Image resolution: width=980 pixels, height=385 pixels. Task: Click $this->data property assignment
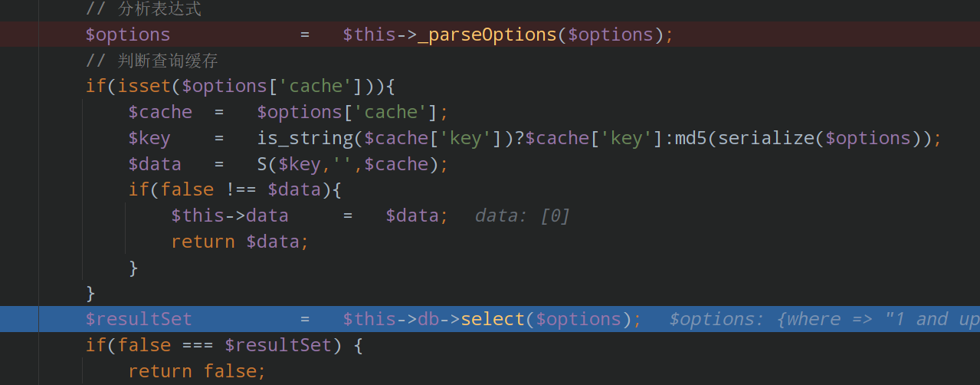230,216
